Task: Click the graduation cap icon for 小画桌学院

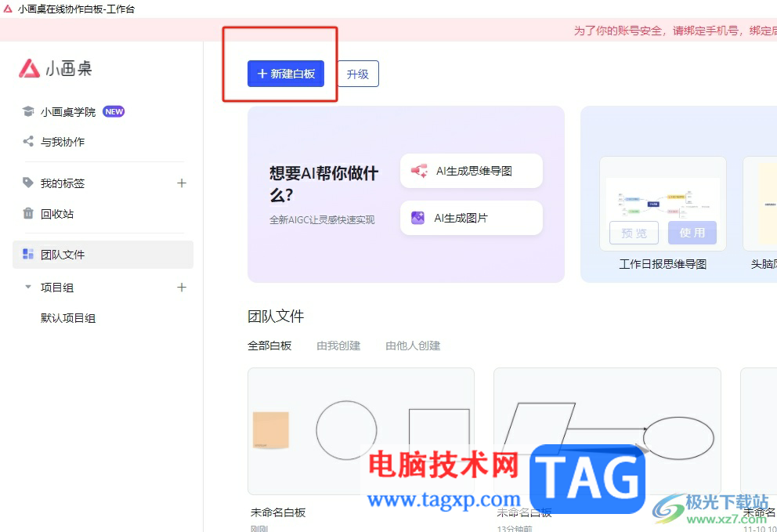Action: (x=28, y=111)
